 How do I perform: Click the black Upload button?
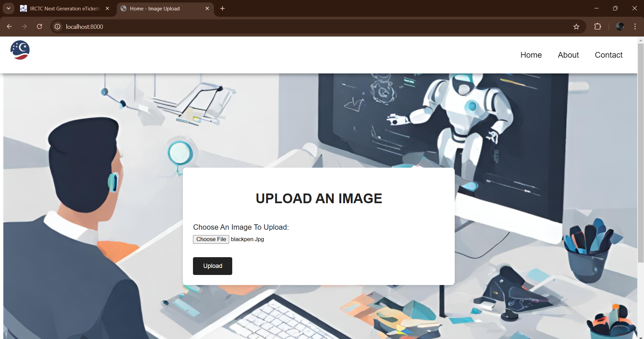pos(212,266)
